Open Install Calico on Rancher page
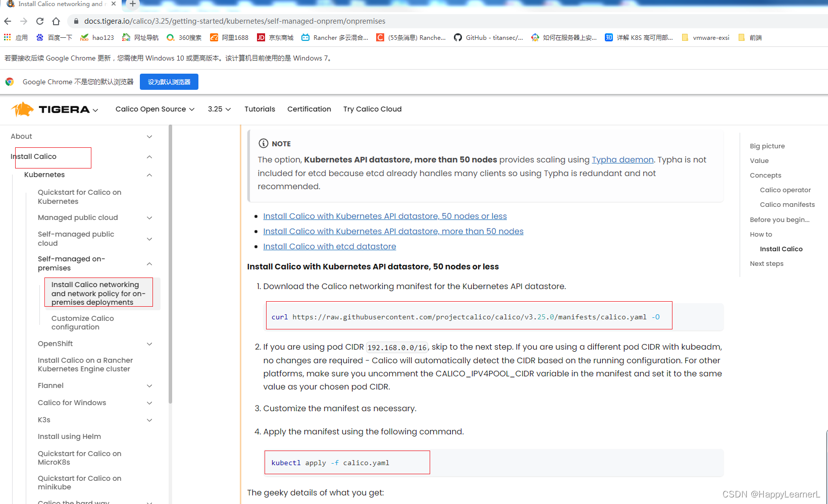 click(85, 364)
